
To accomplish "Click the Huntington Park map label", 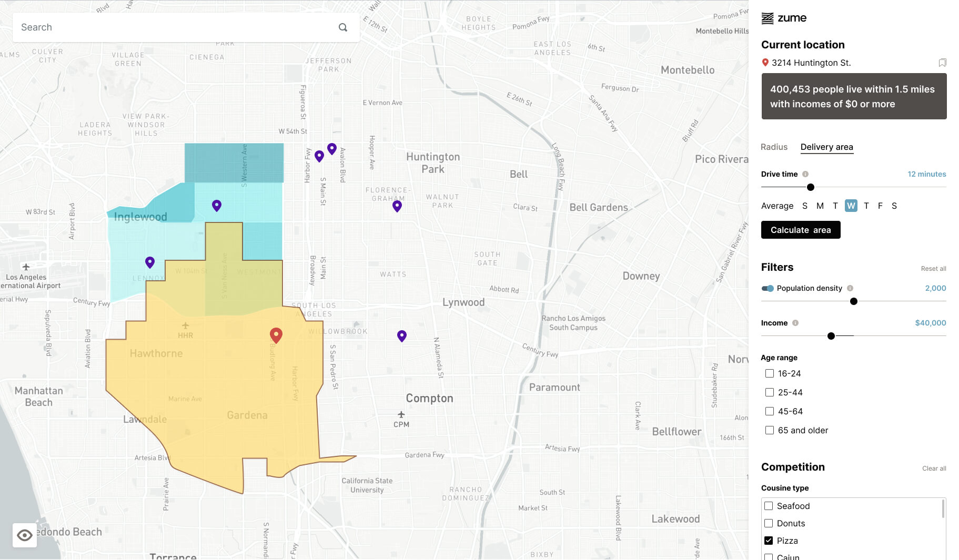I will point(433,163).
